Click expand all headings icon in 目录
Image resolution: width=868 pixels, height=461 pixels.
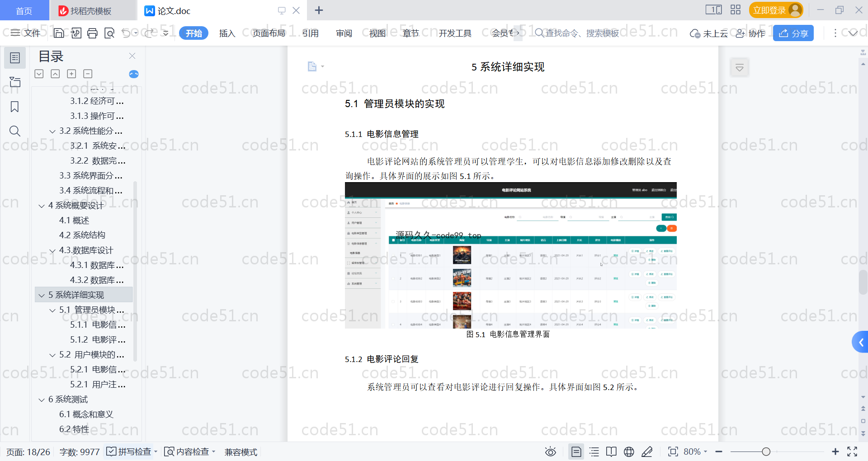[x=39, y=74]
